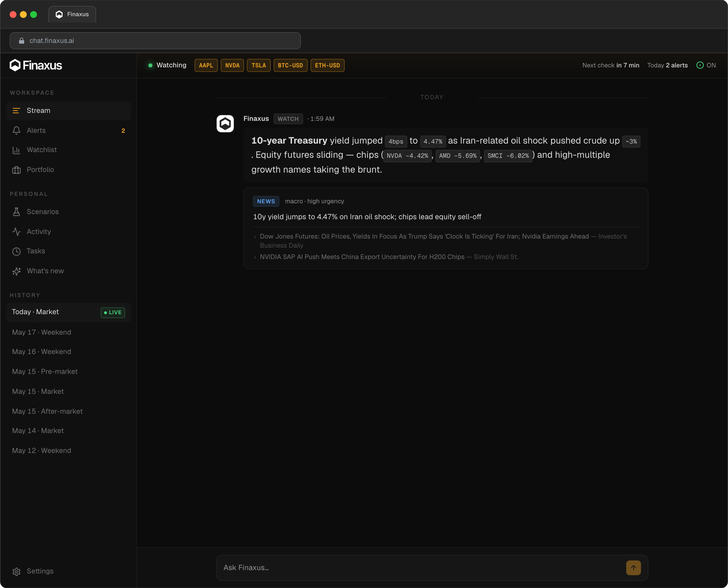Click the Alerts bell icon
The height and width of the screenshot is (588, 728).
(16, 131)
